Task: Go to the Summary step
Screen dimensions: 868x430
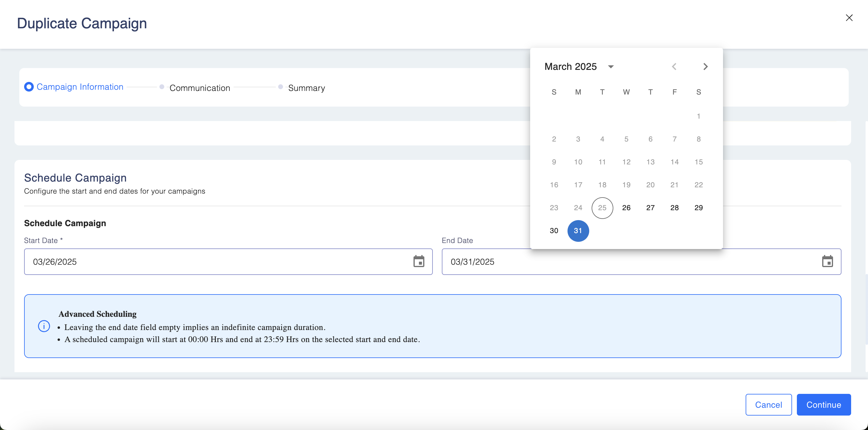Action: click(306, 88)
